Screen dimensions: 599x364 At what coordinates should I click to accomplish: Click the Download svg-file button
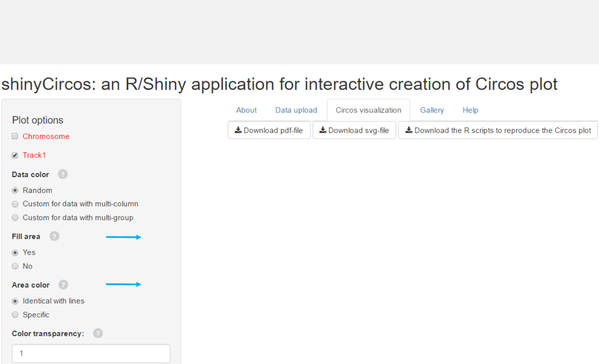354,130
